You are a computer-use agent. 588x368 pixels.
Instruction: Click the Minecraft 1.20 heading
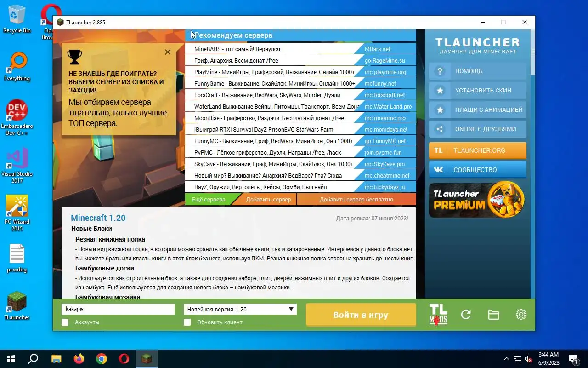click(98, 218)
